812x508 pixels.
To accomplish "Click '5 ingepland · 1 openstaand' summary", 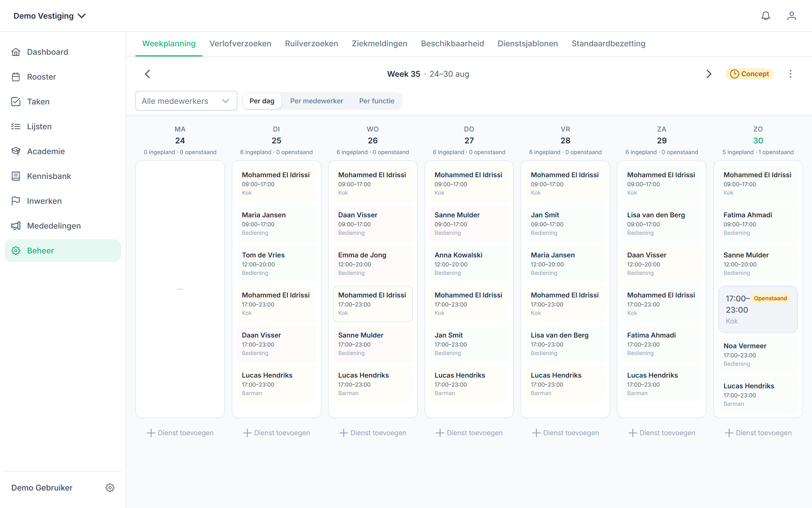I will (x=758, y=152).
